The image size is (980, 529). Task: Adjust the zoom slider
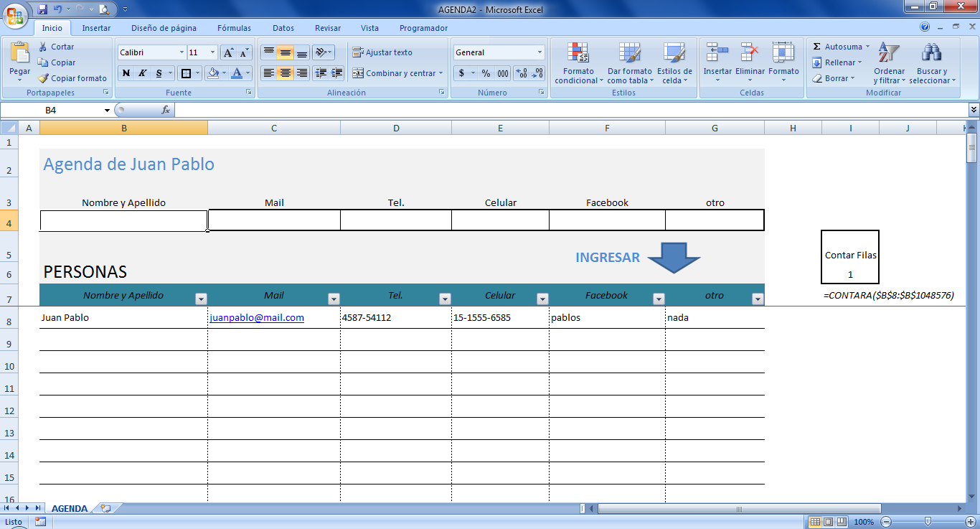tap(928, 522)
